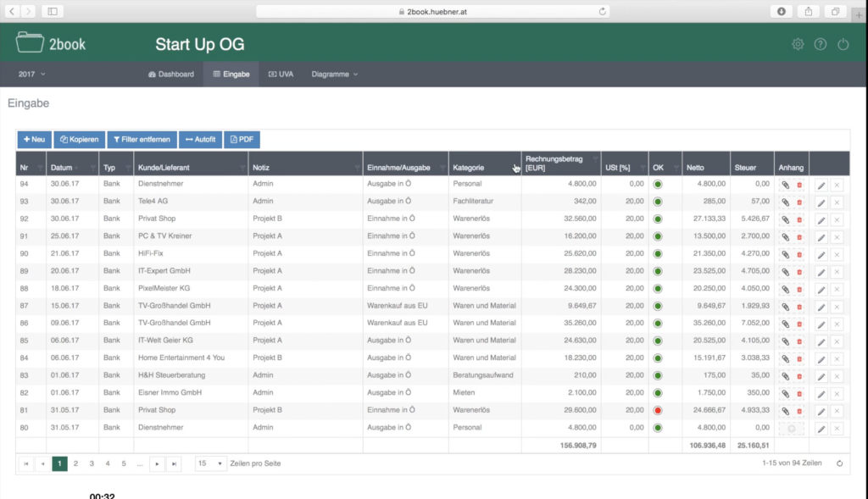Edit row 80 with pencil icon
Viewport: 868px width, 499px height.
[x=821, y=429]
